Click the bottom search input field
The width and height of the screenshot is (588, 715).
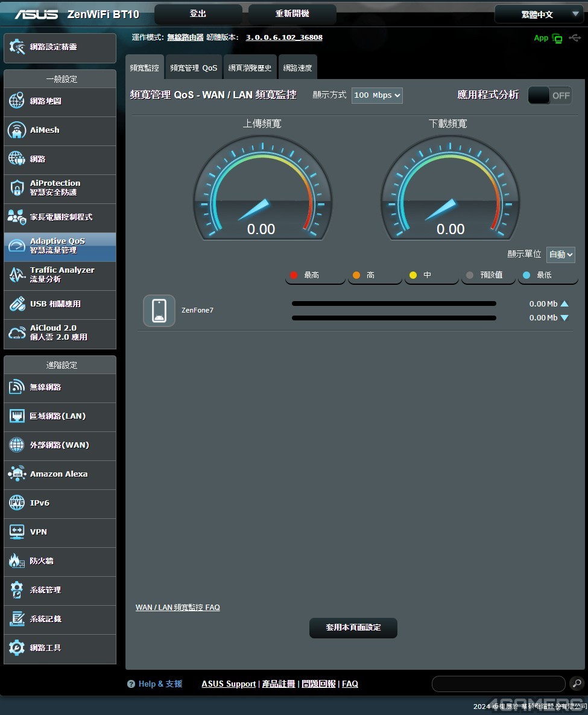tap(499, 684)
